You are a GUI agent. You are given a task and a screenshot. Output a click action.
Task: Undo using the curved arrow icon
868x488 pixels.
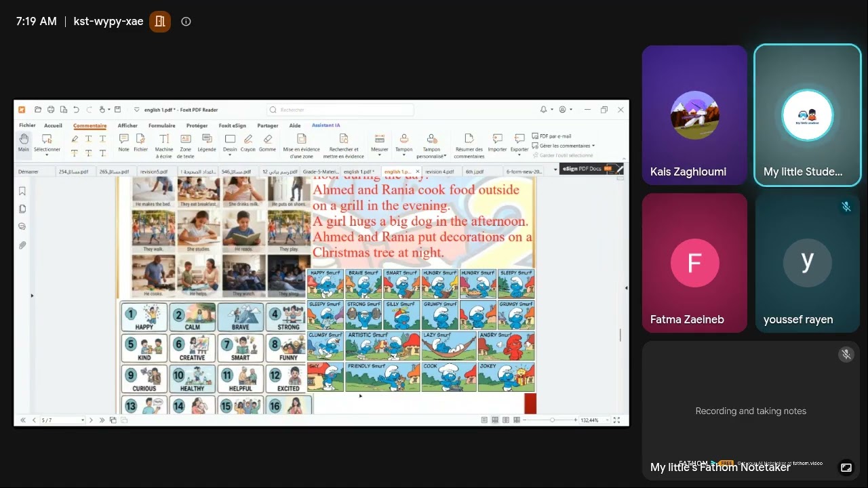pos(76,110)
